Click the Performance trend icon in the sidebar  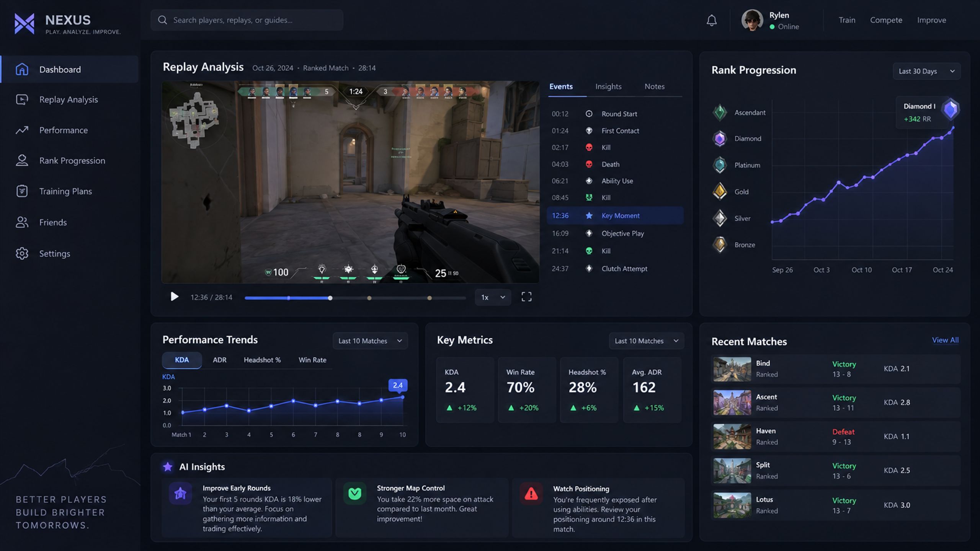coord(22,130)
